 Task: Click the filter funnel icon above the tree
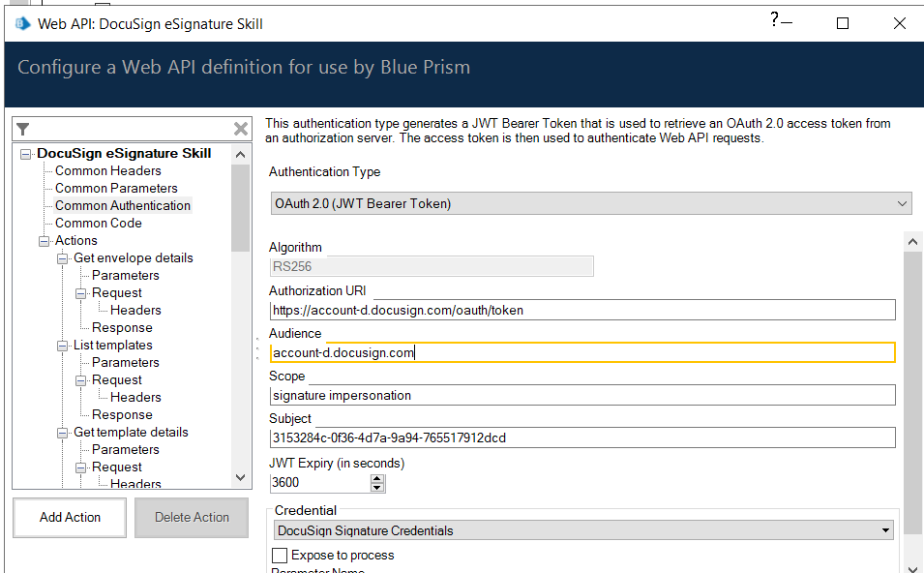23,129
